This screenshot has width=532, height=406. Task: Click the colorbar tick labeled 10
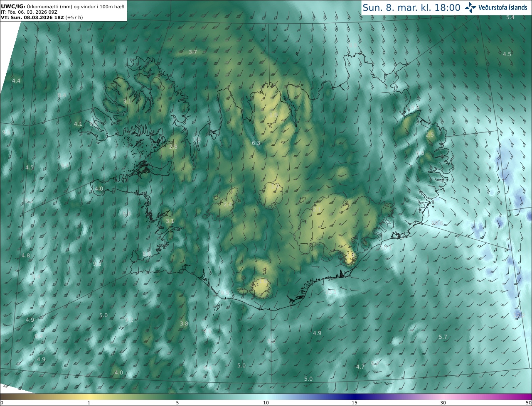(266, 403)
